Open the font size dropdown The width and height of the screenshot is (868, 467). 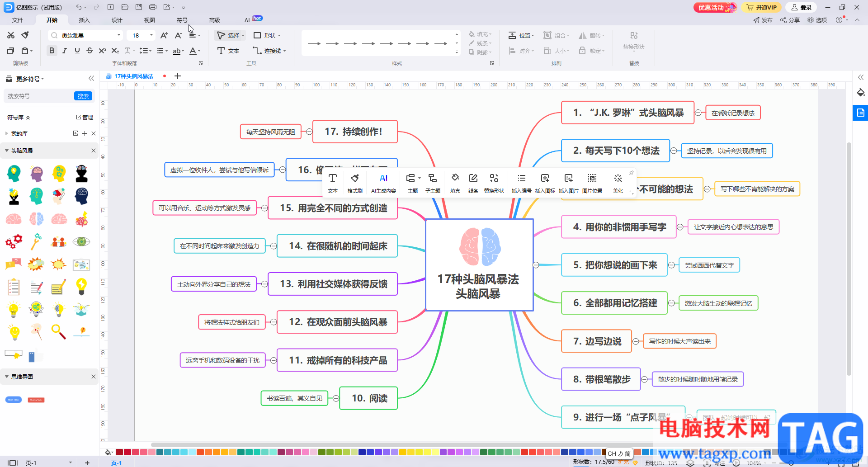151,35
